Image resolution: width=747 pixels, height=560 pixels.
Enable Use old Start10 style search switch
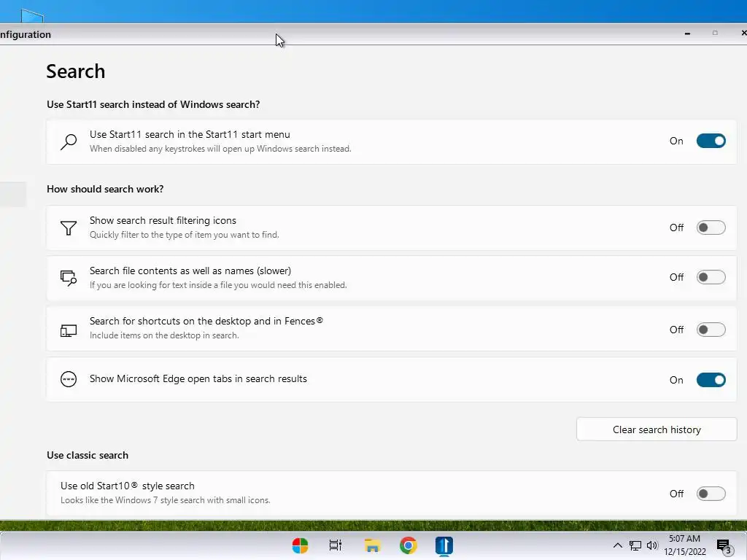click(x=711, y=494)
